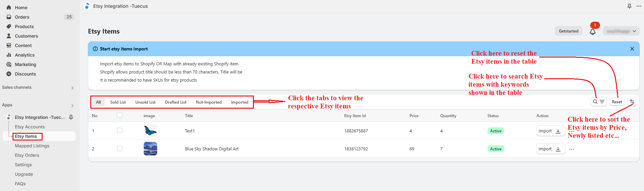Click the Marketing target icon

(9, 64)
